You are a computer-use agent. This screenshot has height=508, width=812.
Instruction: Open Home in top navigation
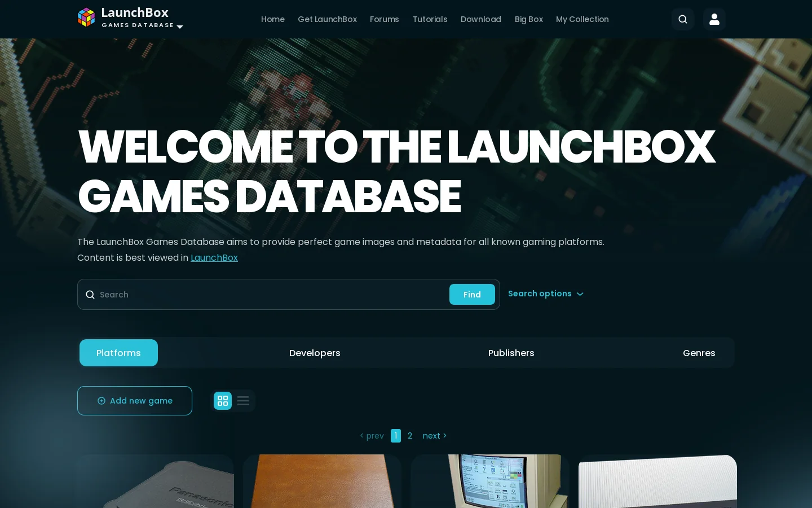click(273, 19)
